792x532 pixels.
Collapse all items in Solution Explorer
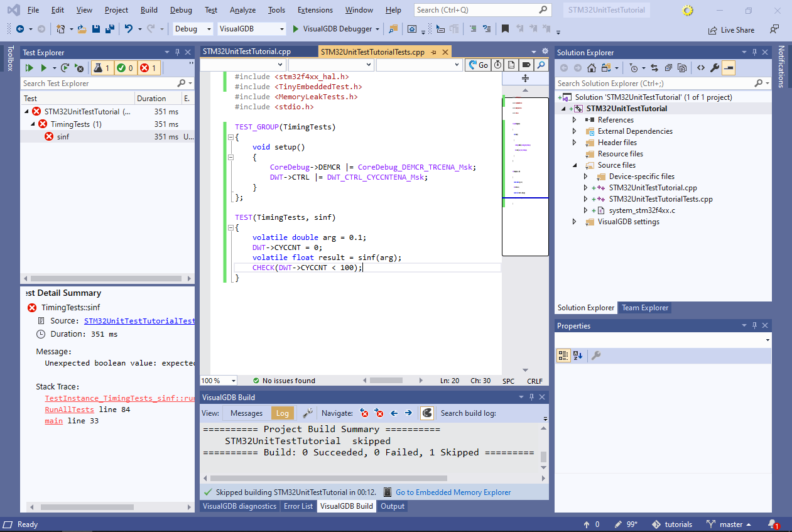668,68
